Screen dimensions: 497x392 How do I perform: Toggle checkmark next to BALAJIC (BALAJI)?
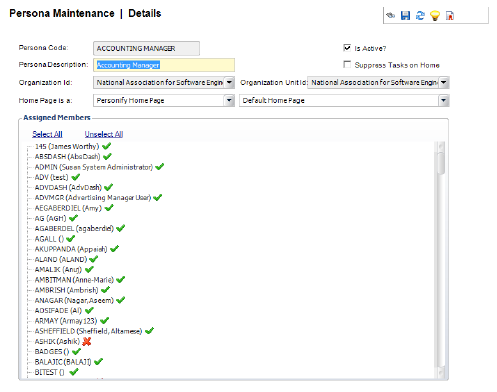[x=98, y=361]
